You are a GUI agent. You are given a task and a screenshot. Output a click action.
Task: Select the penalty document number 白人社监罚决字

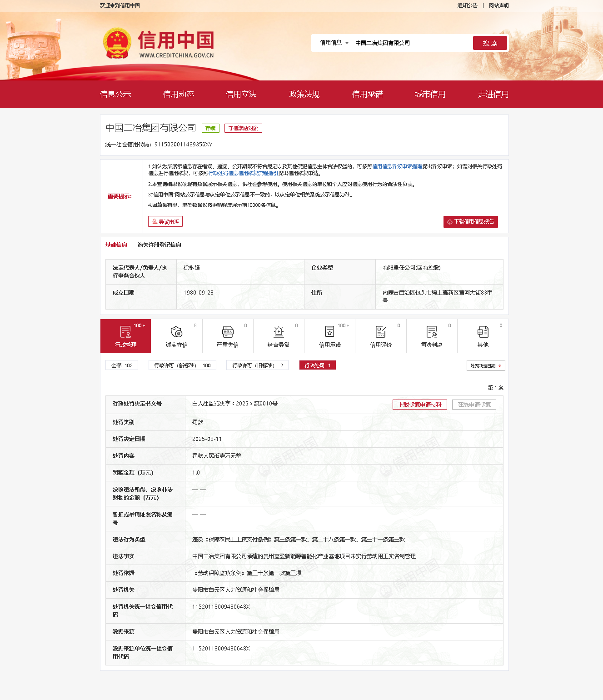pyautogui.click(x=235, y=404)
